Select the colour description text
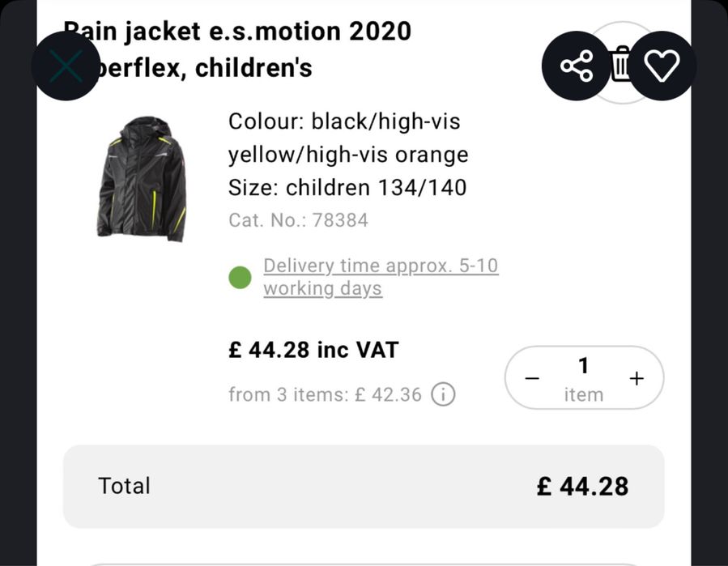The width and height of the screenshot is (728, 566). point(348,138)
